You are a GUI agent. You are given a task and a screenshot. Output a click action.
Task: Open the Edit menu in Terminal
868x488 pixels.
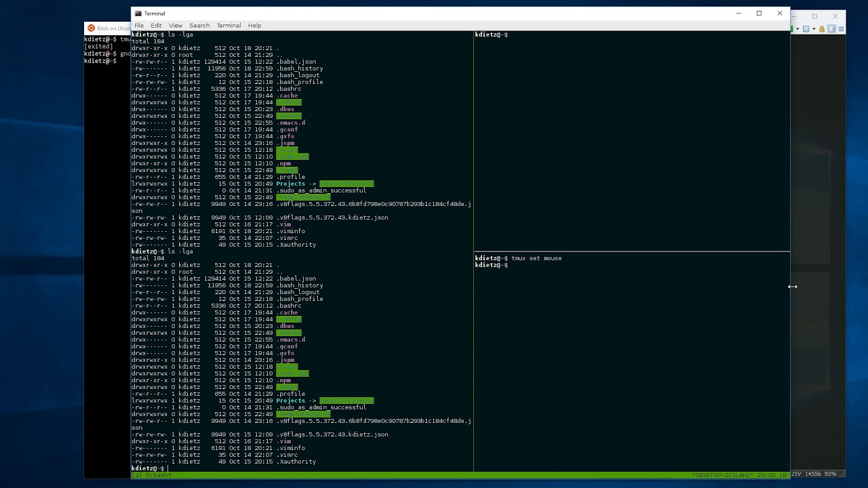[156, 25]
